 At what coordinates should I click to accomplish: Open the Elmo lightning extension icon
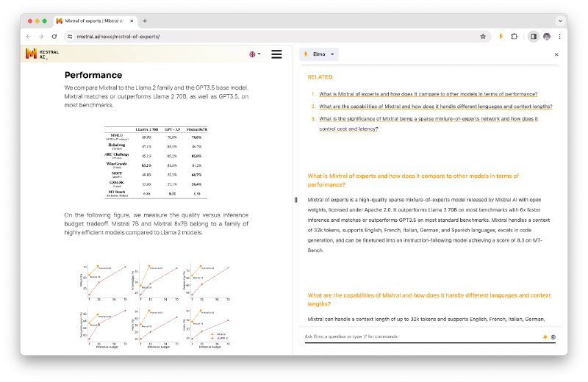pyautogui.click(x=501, y=36)
